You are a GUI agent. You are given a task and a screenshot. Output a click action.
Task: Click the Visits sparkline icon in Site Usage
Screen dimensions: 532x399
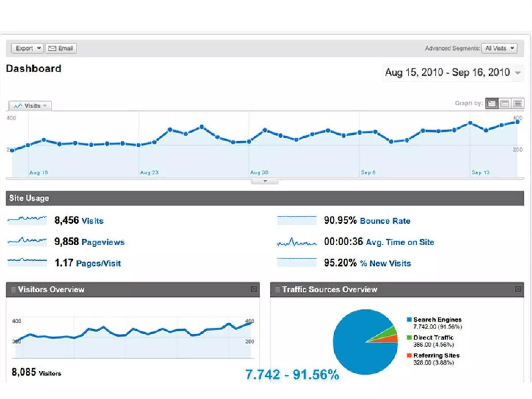[27, 220]
